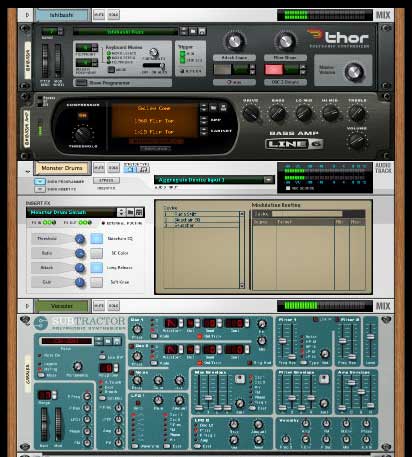Turn the Insert FX Gain knob
The width and height of the screenshot is (412, 457).
click(x=80, y=282)
